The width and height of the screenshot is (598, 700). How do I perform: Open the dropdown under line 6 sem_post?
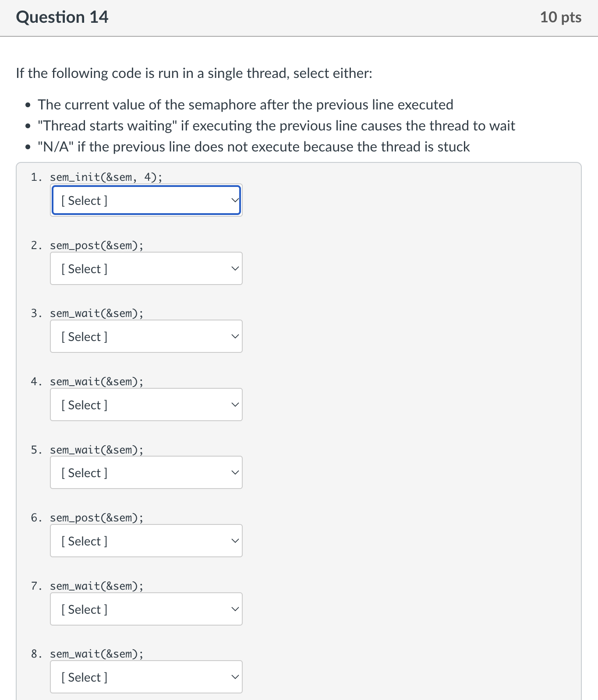146,541
